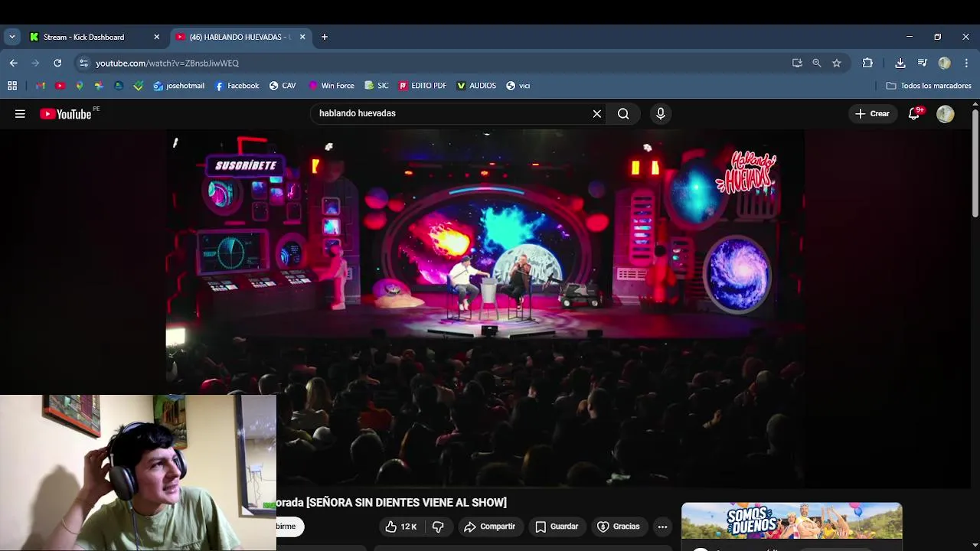Open the Gmail bookmark icon
980x551 pixels.
point(40,86)
